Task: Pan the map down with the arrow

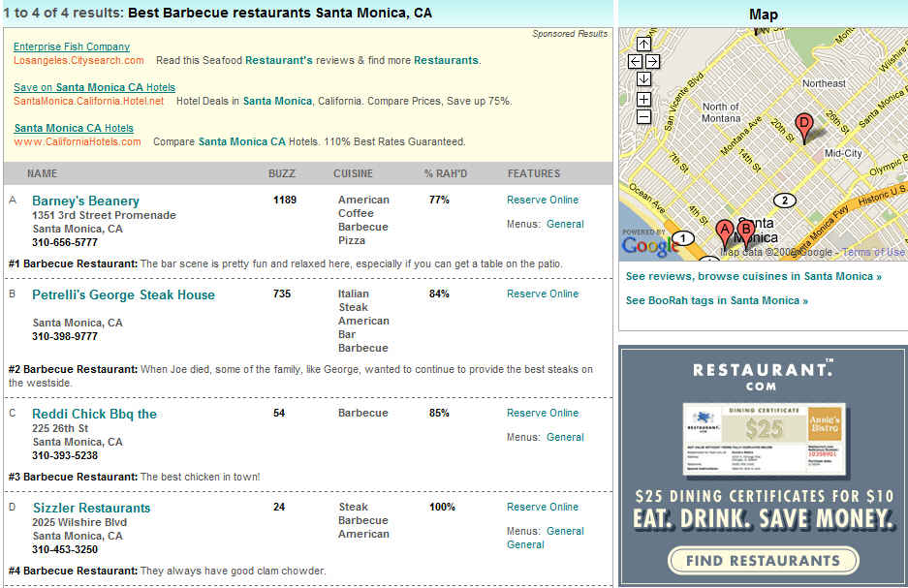Action: 643,79
